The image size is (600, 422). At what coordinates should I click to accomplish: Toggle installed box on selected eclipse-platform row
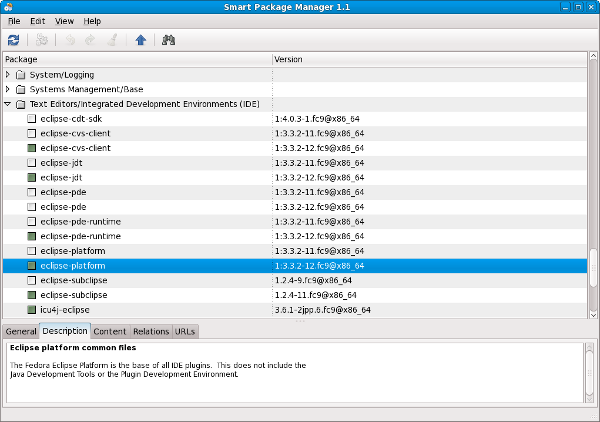(32, 266)
